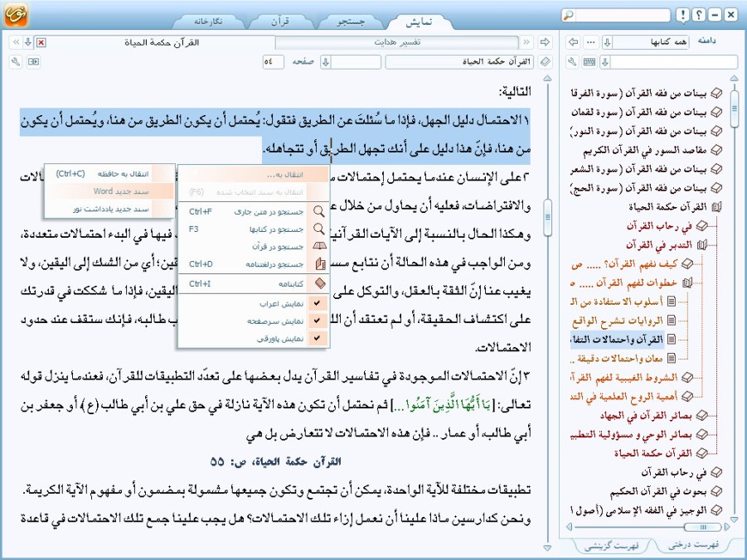Click the top search input field
Viewport: 747px width, 560px height.
click(x=623, y=15)
